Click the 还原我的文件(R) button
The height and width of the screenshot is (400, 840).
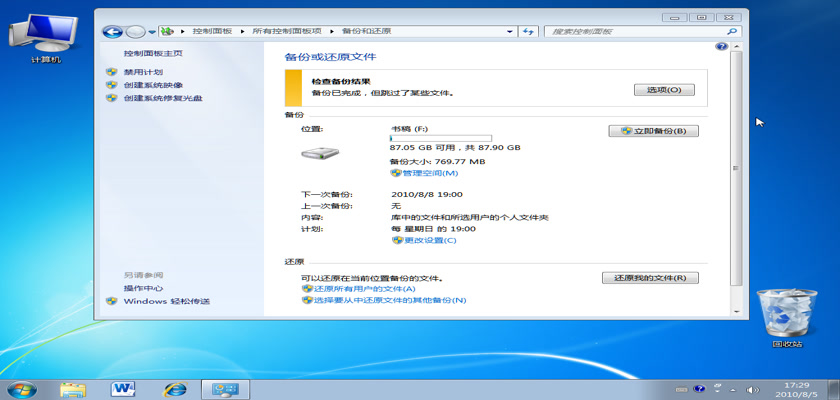(x=650, y=277)
